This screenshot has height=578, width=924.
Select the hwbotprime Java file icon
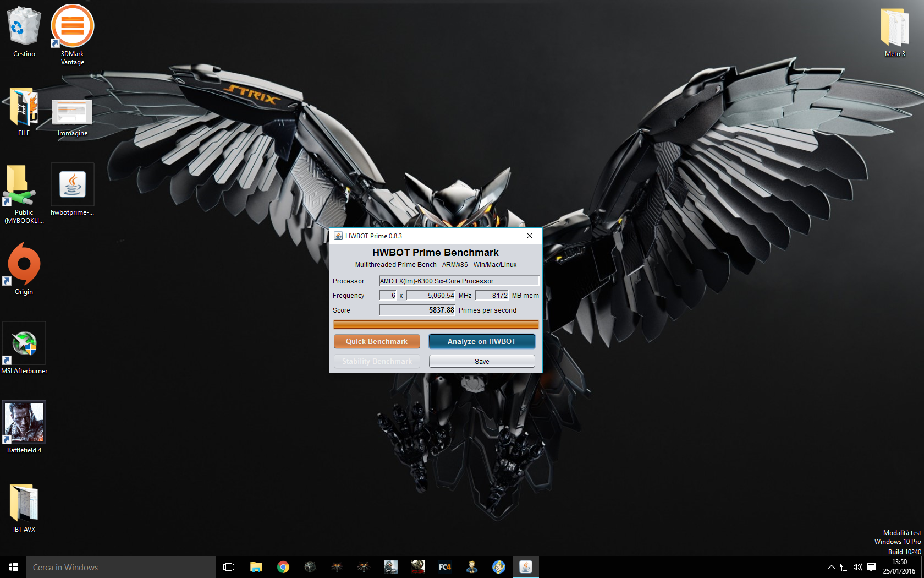point(73,190)
